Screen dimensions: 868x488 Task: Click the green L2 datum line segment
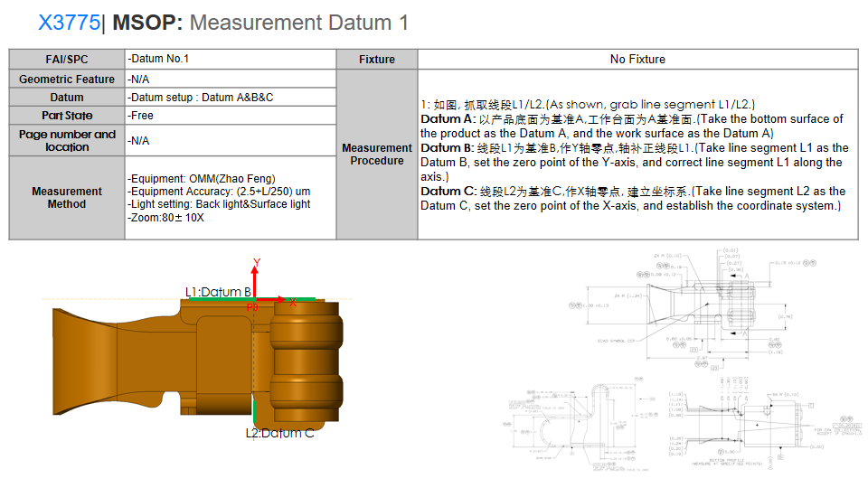pyautogui.click(x=256, y=411)
